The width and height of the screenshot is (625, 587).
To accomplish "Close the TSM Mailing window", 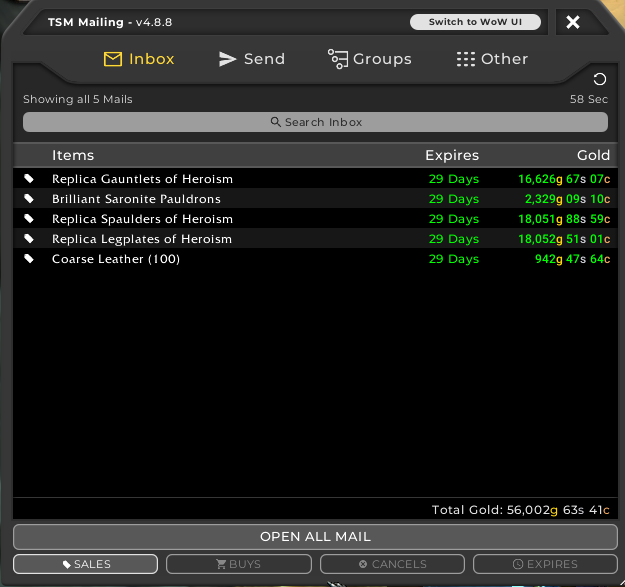I will 573,22.
